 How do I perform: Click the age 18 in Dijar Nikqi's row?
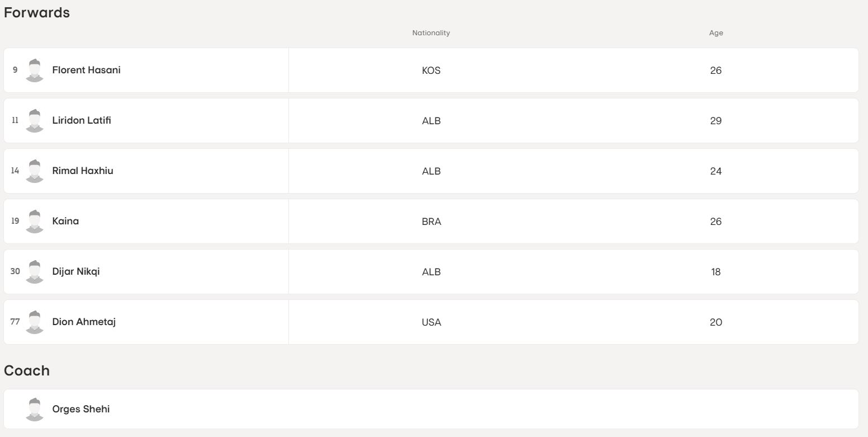(716, 272)
